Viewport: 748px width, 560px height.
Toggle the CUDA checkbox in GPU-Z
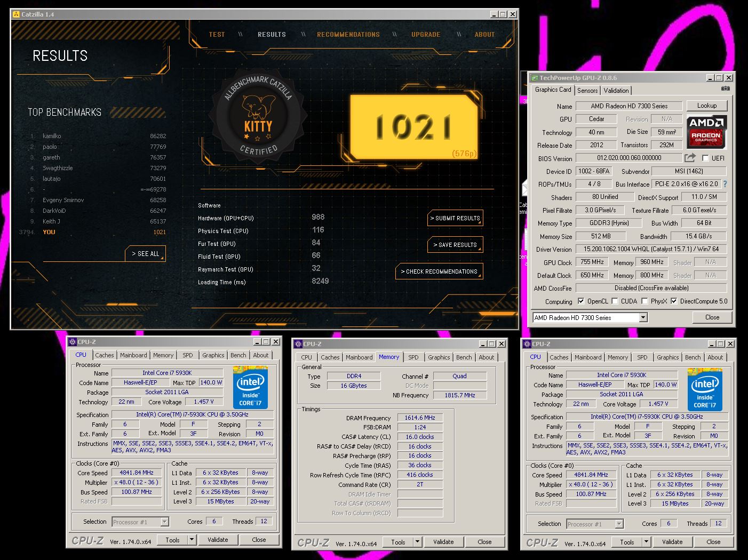615,301
